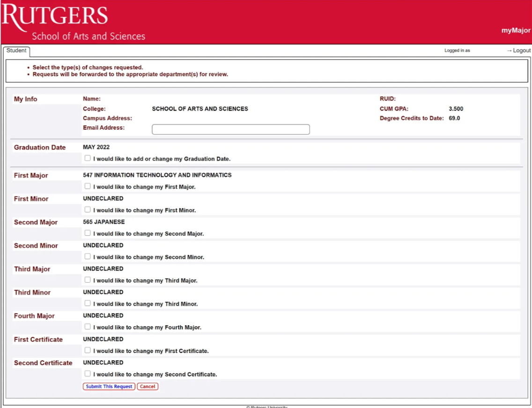
Task: Click the RUID label
Action: 388,99
